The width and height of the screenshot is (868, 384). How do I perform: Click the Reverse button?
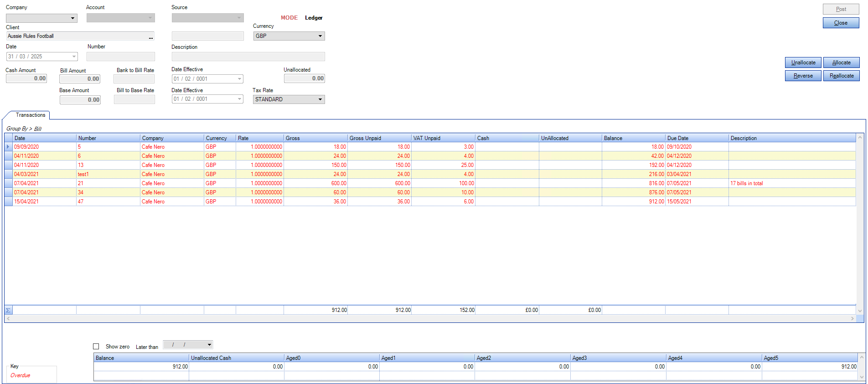coord(803,76)
